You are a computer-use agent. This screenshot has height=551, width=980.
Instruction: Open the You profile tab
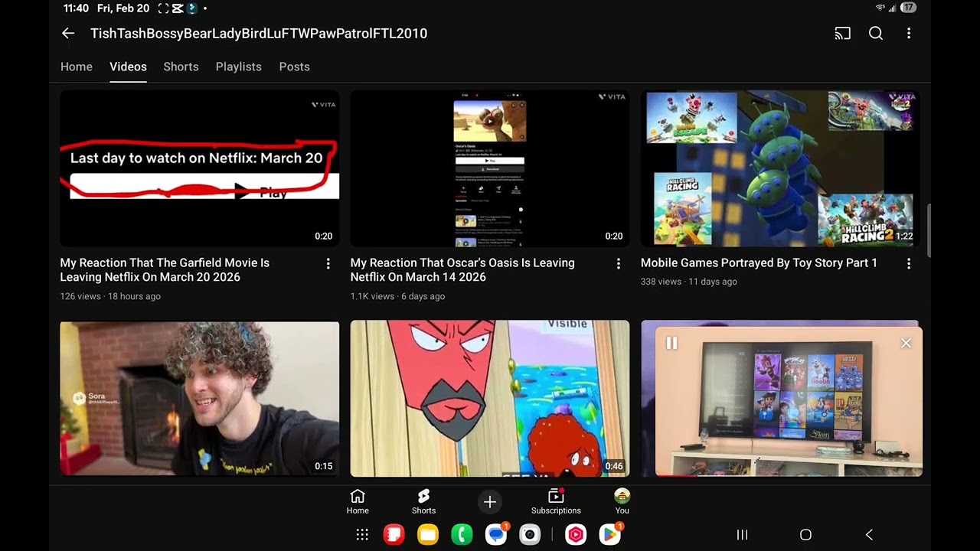coord(622,502)
